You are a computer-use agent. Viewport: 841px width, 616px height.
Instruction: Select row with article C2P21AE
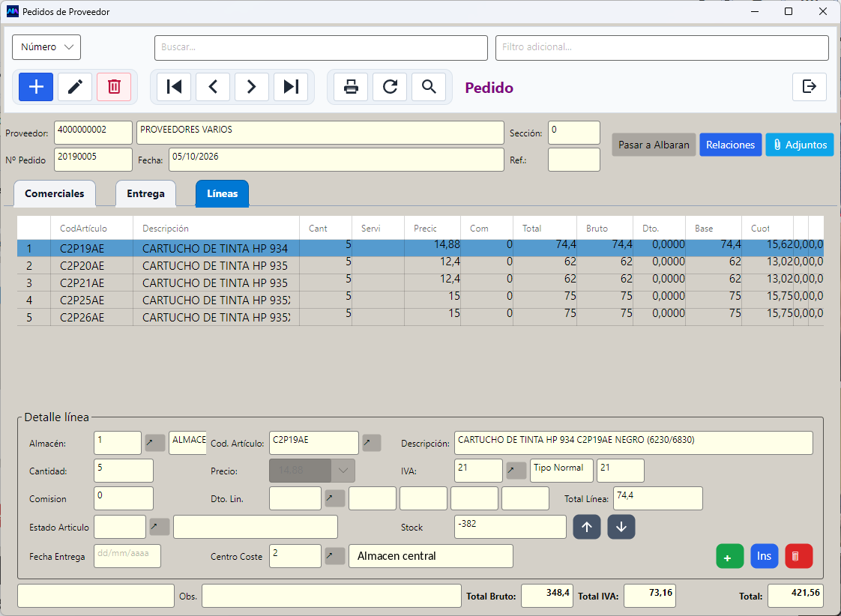[420, 283]
